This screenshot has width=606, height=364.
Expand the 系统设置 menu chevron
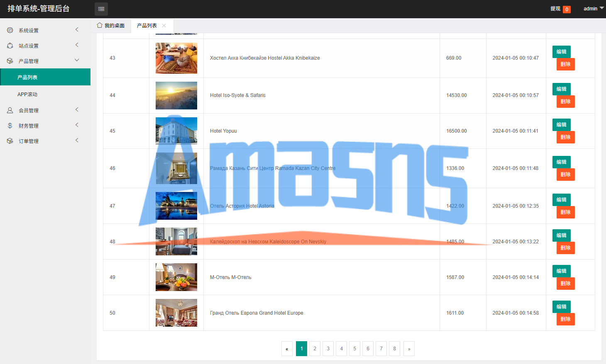[77, 29]
